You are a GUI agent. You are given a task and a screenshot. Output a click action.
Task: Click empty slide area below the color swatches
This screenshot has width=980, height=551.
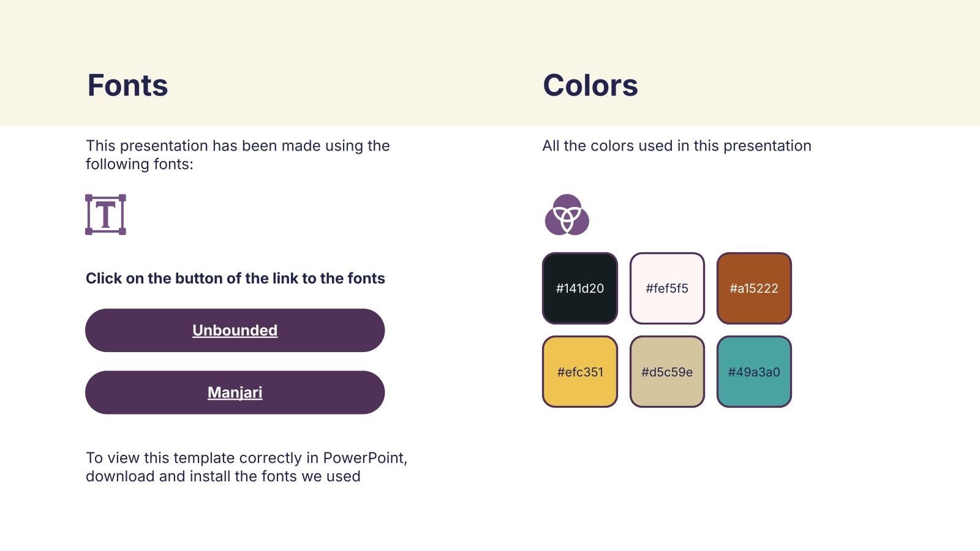(668, 478)
